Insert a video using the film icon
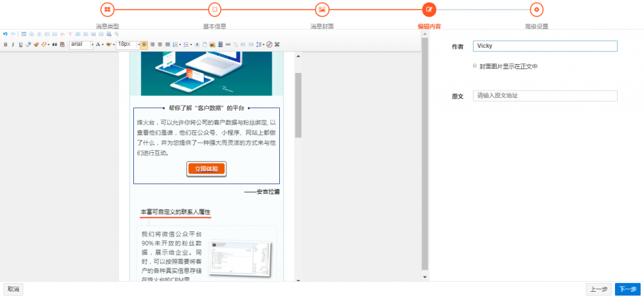The height and width of the screenshot is (298, 644). [220, 45]
